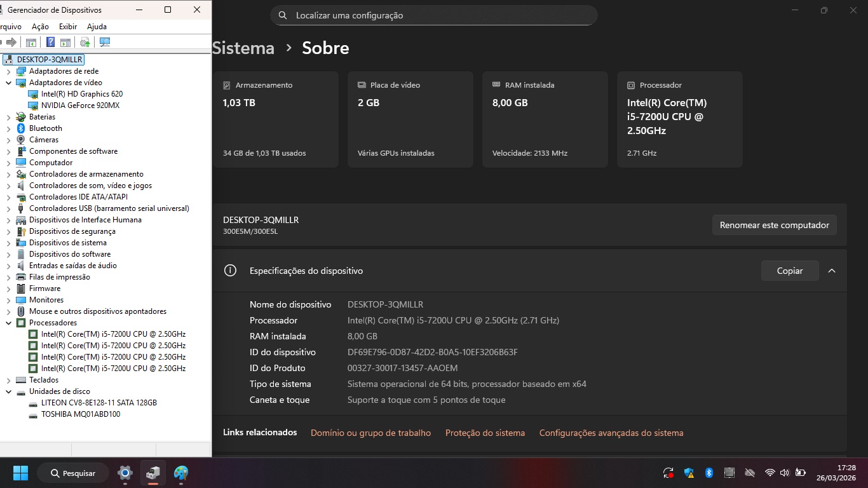
Task: Select the Monitores category icon
Action: pyautogui.click(x=21, y=300)
